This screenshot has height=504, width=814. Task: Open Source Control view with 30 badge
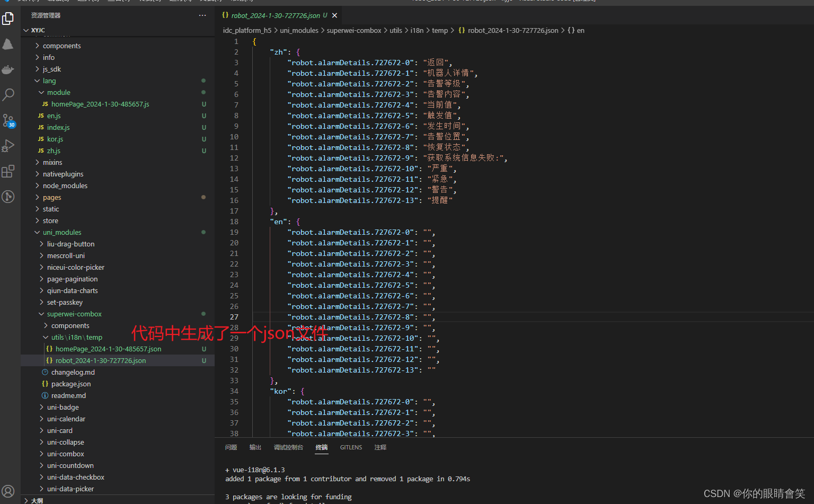pos(8,120)
